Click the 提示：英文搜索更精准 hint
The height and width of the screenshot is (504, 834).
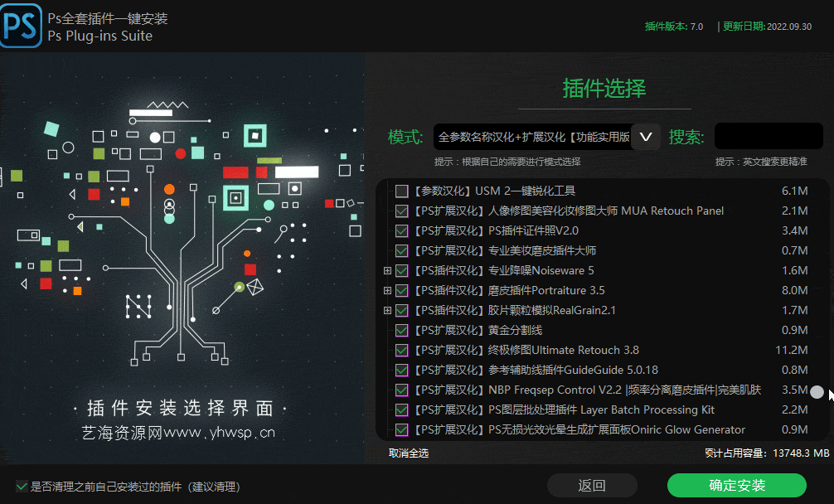click(x=761, y=162)
